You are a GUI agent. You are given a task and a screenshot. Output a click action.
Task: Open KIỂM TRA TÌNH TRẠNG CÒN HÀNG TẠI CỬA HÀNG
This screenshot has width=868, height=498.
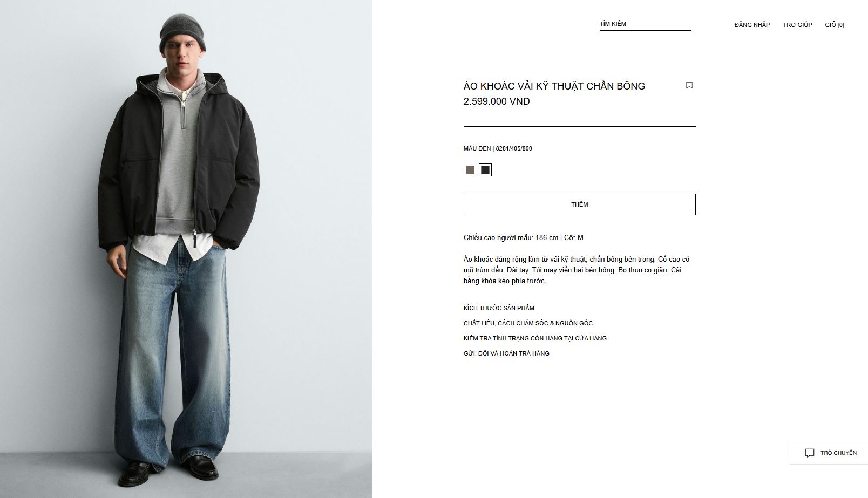click(x=535, y=338)
